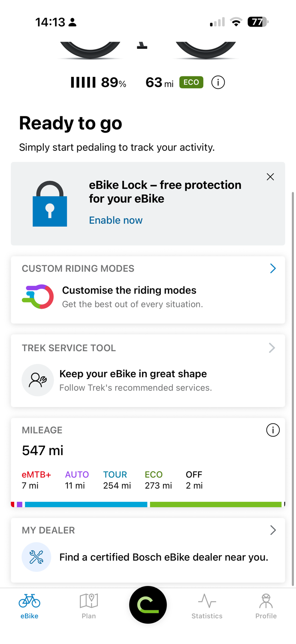This screenshot has width=296, height=644.
Task: Tap the crossed tools dealer icon
Action: 36,557
